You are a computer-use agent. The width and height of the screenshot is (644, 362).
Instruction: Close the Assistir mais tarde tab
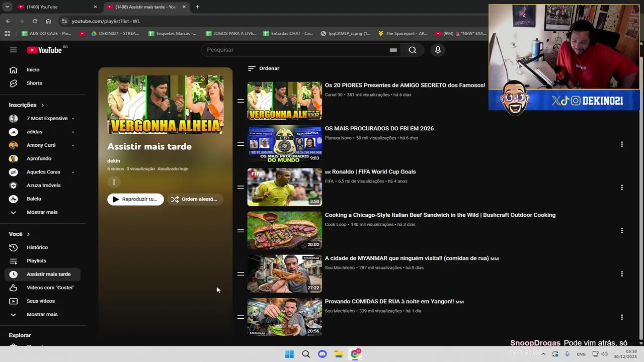point(184,7)
